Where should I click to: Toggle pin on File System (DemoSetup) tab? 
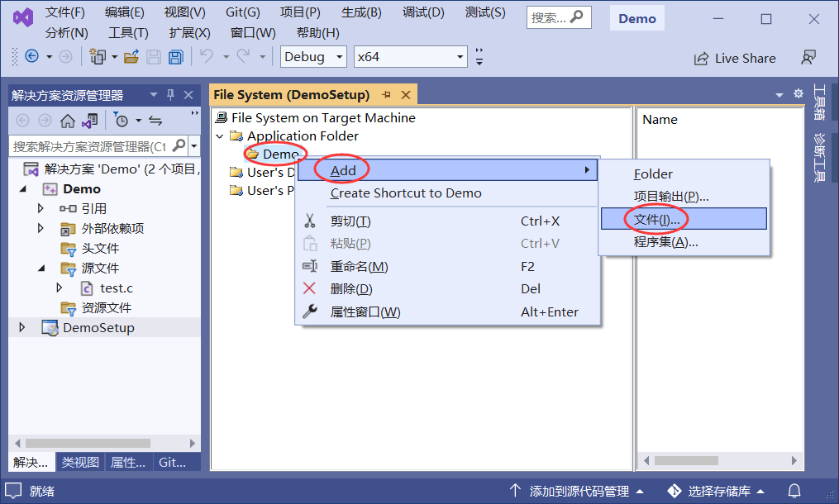386,95
